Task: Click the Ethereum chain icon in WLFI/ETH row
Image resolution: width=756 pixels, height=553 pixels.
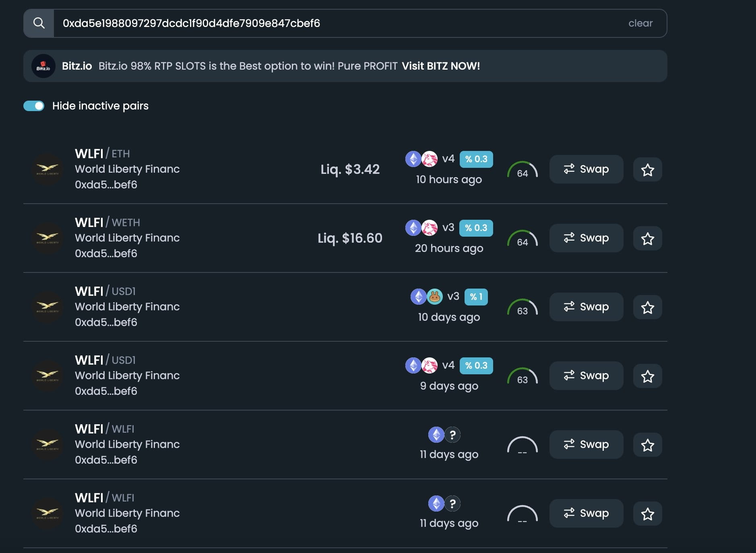Action: pos(413,159)
